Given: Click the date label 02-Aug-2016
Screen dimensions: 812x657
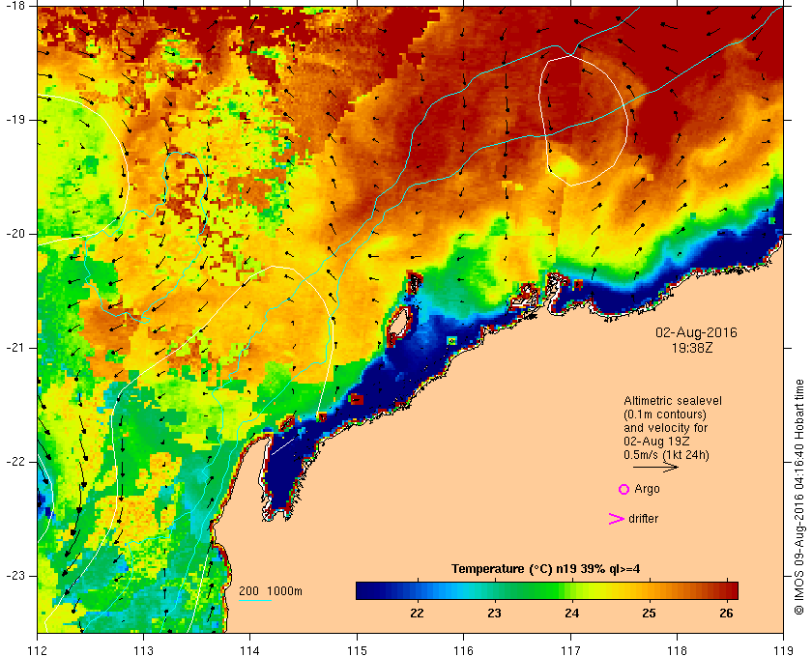Looking at the screenshot, I should pos(696,332).
